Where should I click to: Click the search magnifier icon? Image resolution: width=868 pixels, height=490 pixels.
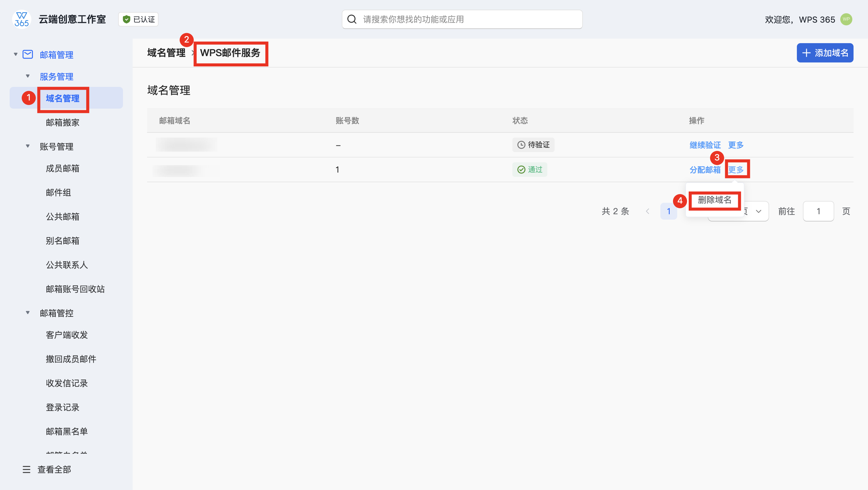tap(351, 19)
